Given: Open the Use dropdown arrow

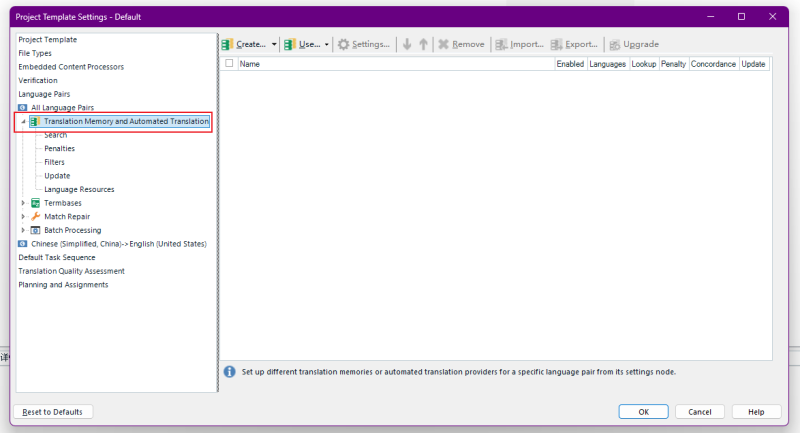Looking at the screenshot, I should tap(327, 45).
